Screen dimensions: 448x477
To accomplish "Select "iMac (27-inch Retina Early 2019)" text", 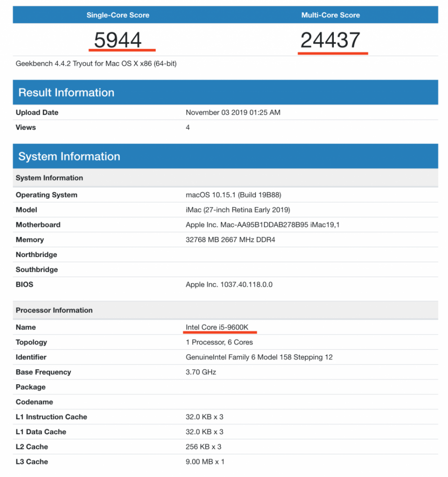I will 238,210.
